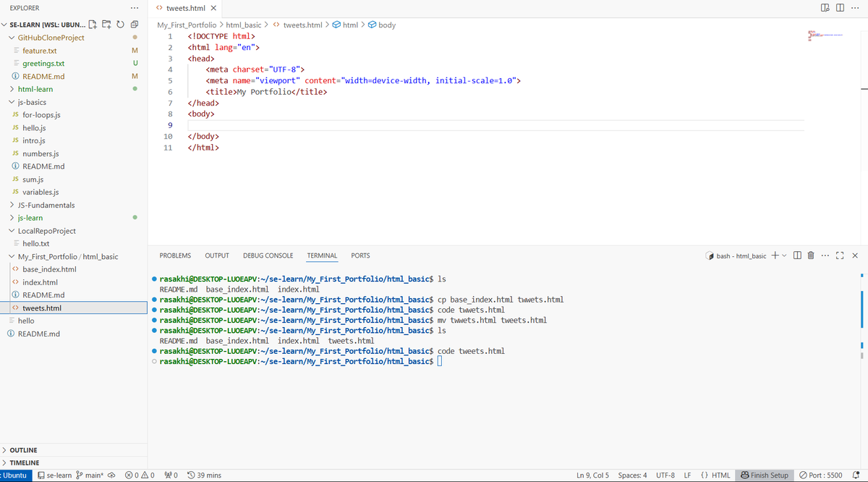
Task: Open feature.txt in Explorer
Action: click(39, 51)
